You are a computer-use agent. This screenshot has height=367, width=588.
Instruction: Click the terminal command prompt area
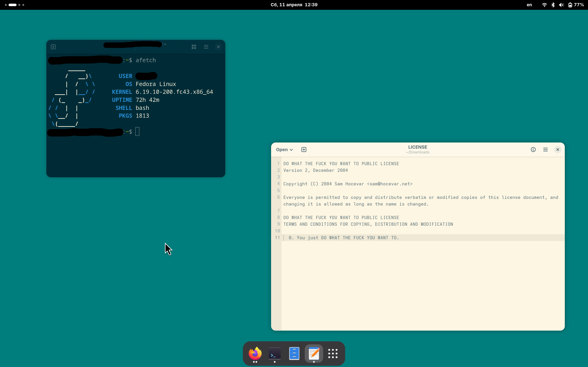coord(138,132)
